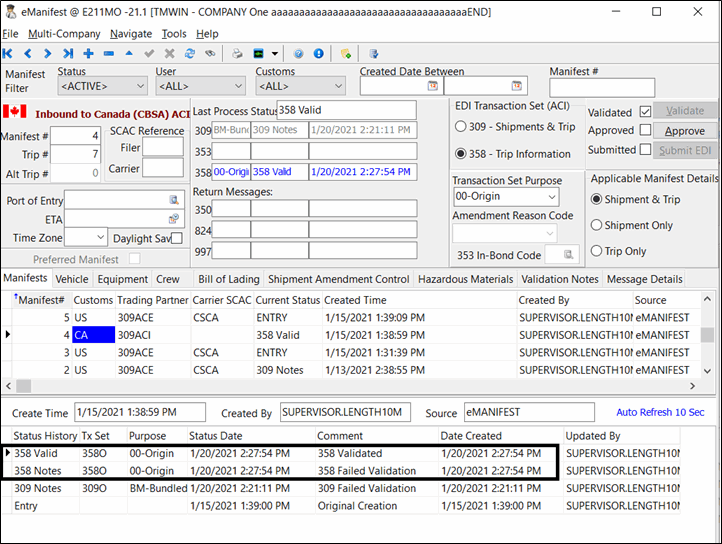The height and width of the screenshot is (544, 722).
Task: Click the Approve button
Action: pos(684,131)
